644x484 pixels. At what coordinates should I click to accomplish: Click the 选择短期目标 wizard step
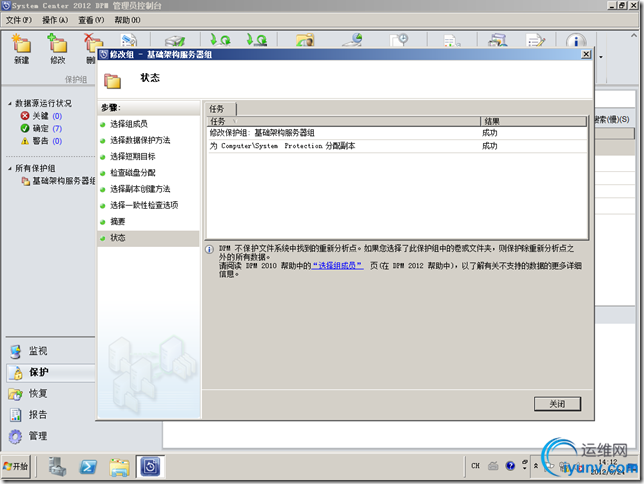(132, 157)
